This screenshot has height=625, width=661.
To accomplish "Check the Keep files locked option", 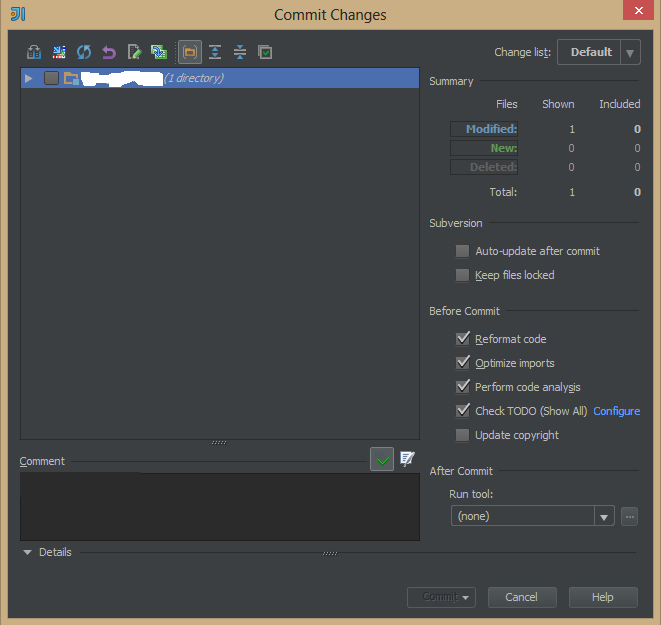I will pos(462,275).
